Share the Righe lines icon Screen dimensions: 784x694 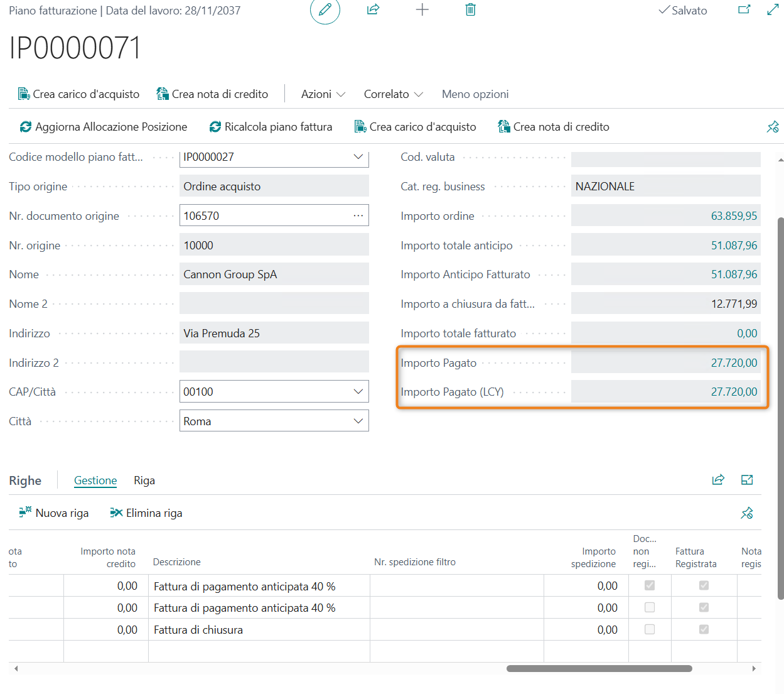[x=718, y=480]
